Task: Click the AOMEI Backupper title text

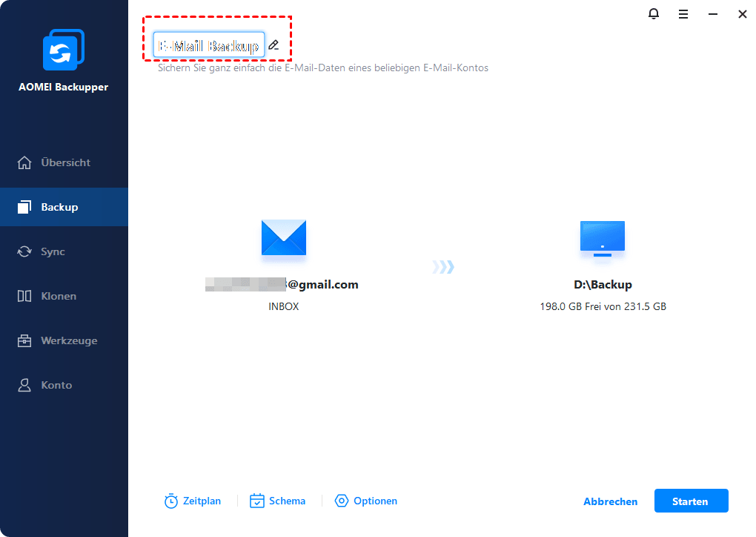Action: pos(63,88)
